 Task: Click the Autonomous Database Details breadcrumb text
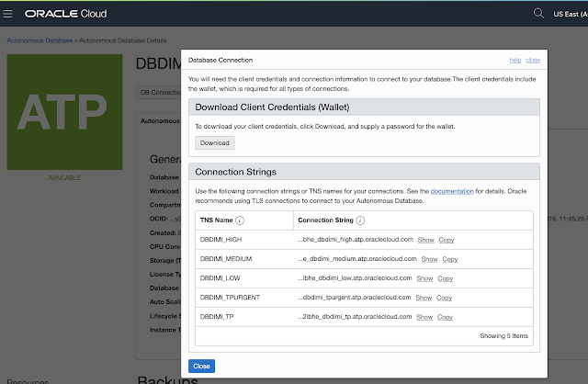point(122,40)
